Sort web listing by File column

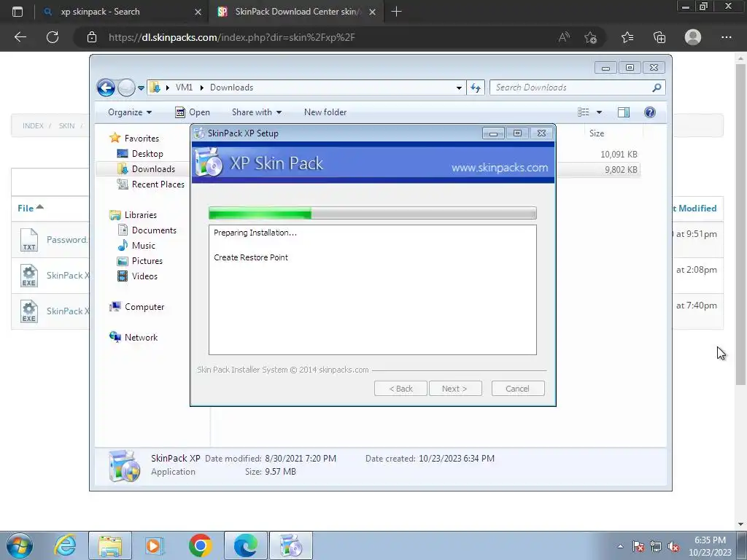pos(30,208)
